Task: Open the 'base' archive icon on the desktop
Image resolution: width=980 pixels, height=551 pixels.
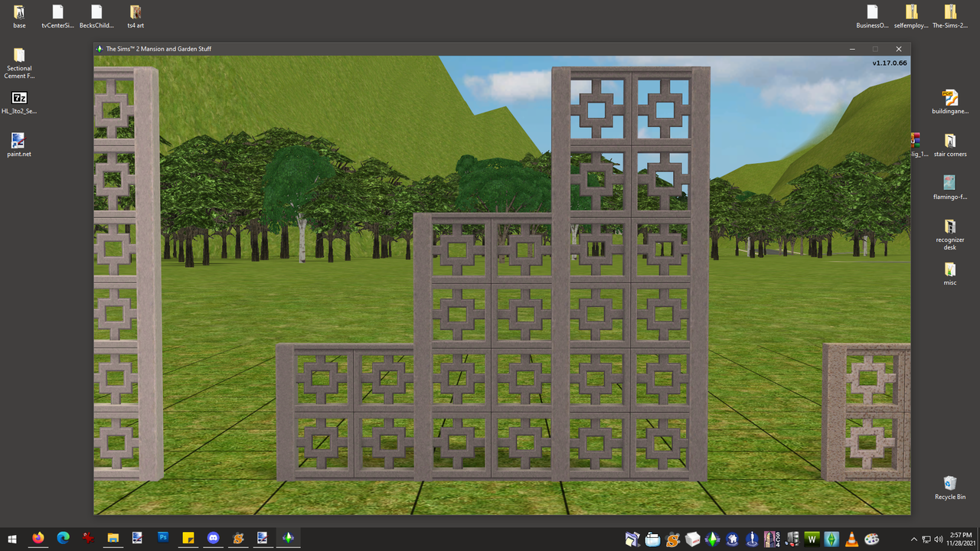Action: pyautogui.click(x=19, y=17)
